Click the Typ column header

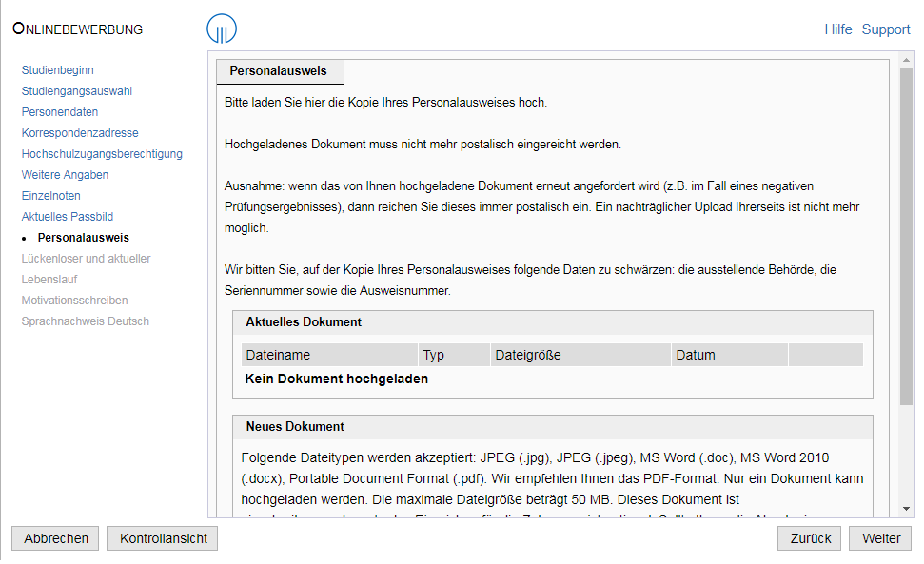(x=454, y=355)
